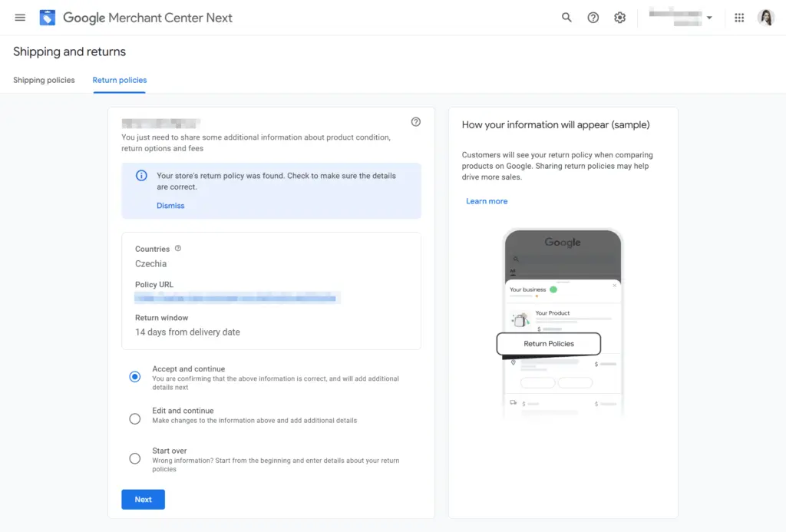
Task: Select the Edit and continue option
Action: pyautogui.click(x=135, y=418)
